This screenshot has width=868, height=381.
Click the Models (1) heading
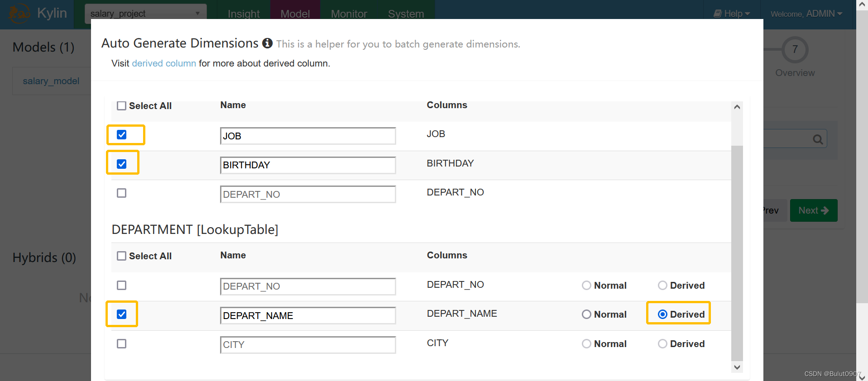43,47
